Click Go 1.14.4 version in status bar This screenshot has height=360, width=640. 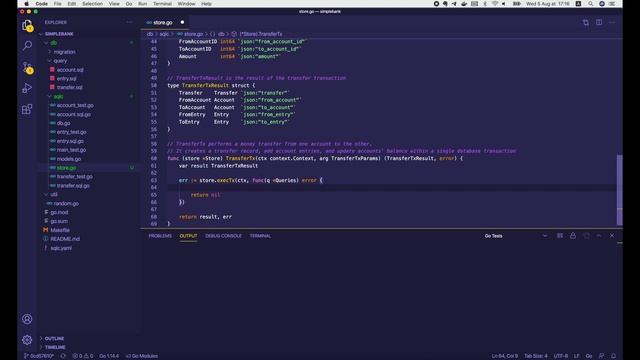[109, 356]
